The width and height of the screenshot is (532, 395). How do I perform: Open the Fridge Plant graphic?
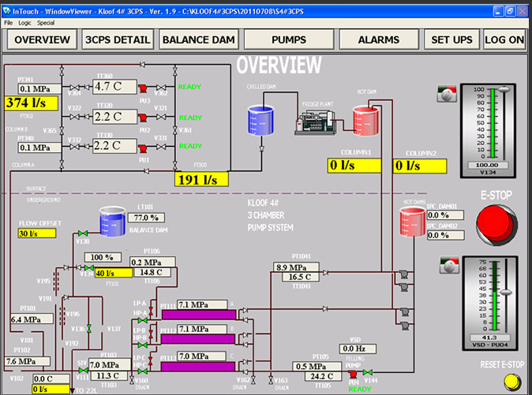[x=316, y=123]
